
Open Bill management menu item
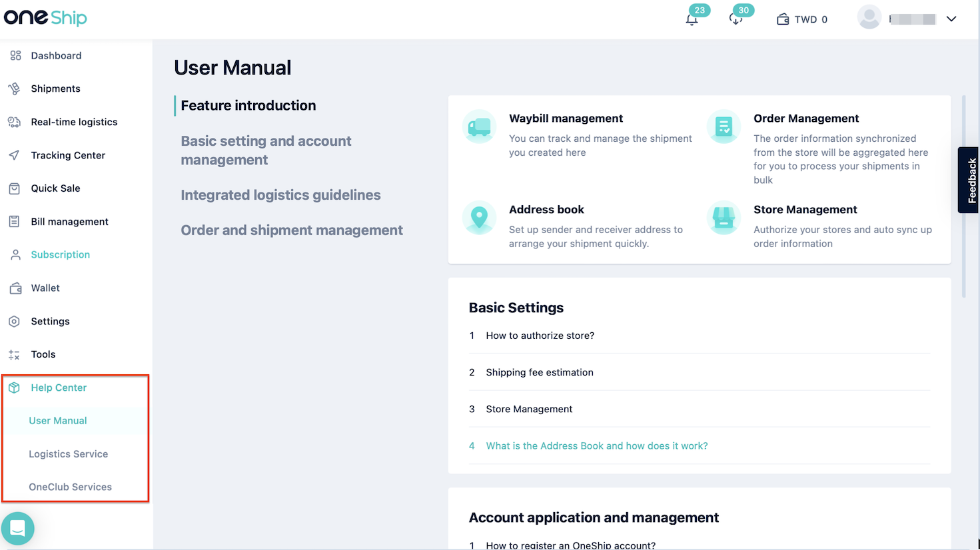coord(69,222)
